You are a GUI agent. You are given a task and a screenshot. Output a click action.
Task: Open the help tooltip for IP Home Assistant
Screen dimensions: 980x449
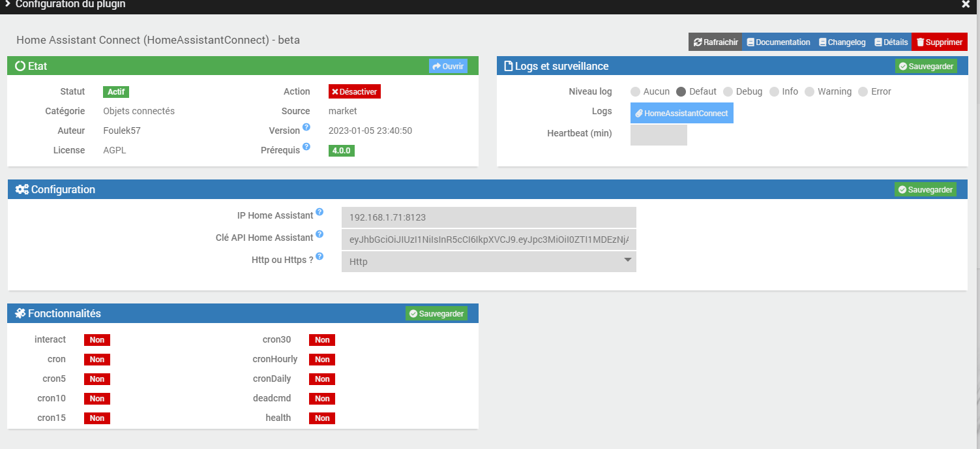[x=319, y=212]
